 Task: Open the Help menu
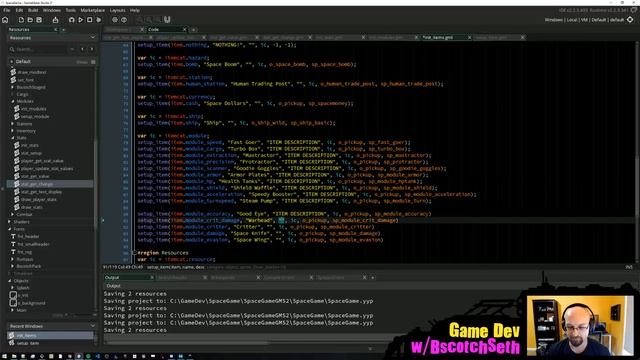tap(135, 10)
